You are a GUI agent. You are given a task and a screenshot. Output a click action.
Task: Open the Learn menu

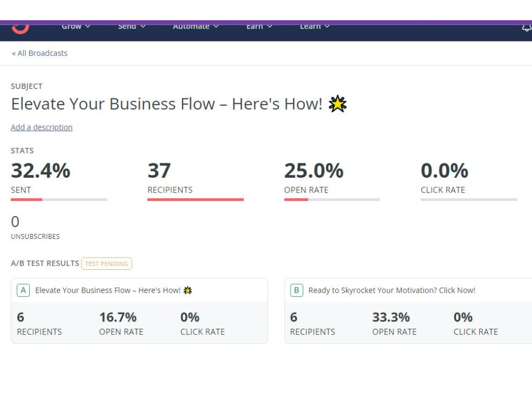(x=314, y=27)
